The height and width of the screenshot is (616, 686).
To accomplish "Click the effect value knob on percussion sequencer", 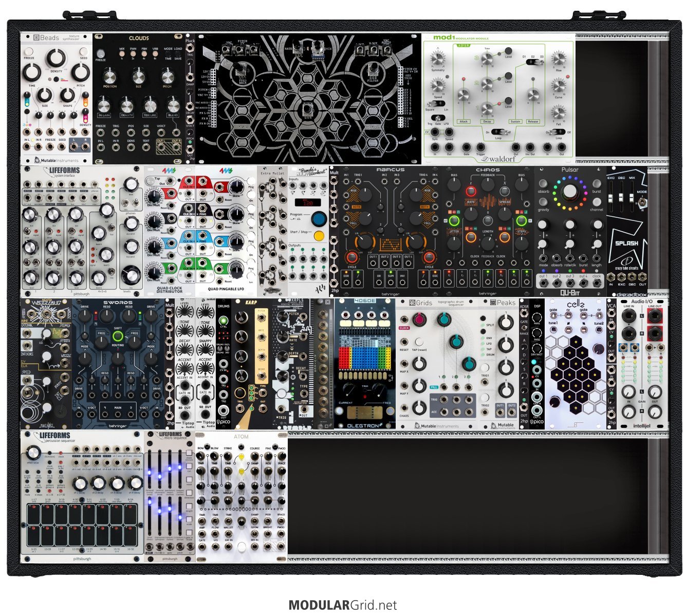I will [33, 453].
